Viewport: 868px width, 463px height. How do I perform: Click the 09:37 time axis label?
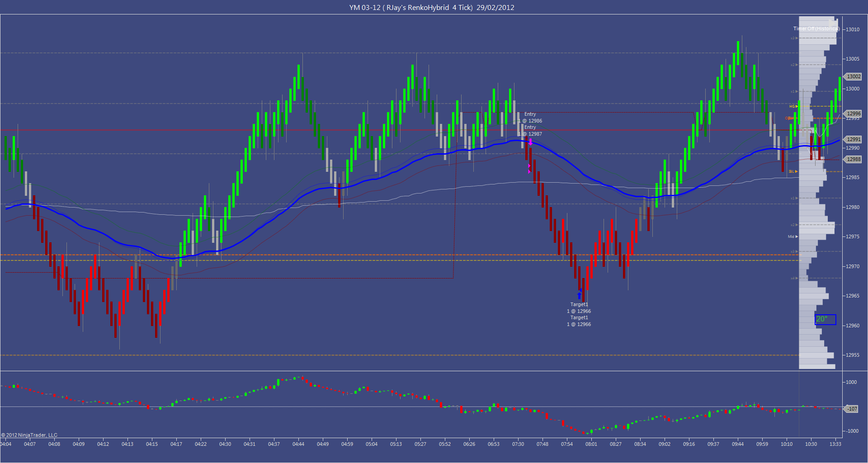pos(713,444)
